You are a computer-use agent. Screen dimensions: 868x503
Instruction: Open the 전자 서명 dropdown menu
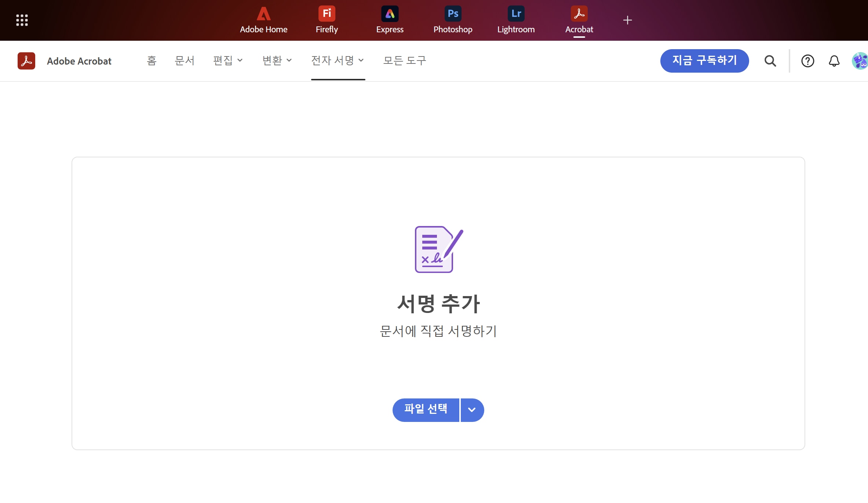coord(338,61)
